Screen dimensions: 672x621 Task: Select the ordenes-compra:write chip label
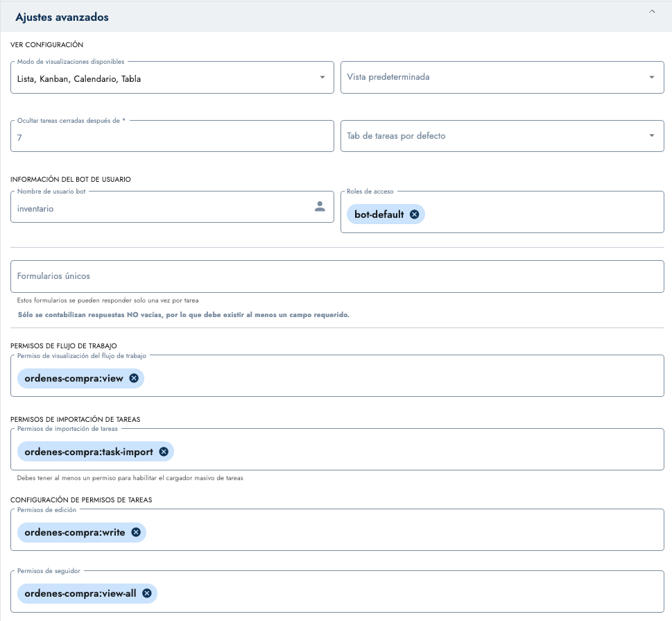pos(75,532)
